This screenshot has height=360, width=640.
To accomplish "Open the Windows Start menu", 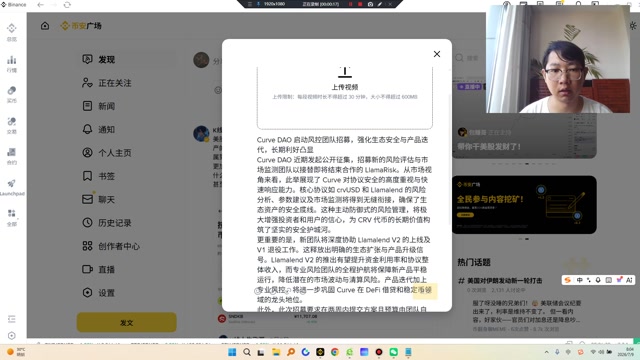I will pos(232,352).
